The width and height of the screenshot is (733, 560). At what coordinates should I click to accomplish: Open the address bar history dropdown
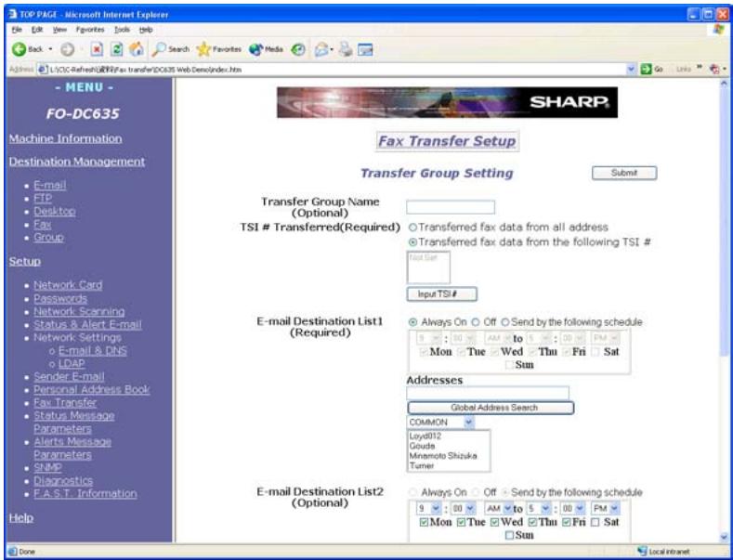click(631, 69)
